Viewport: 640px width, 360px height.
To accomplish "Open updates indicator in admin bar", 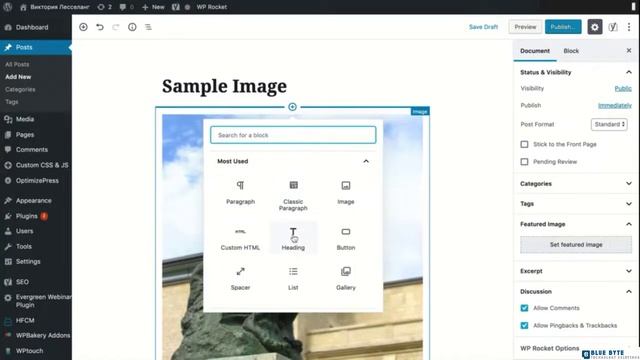I will click(104, 7).
